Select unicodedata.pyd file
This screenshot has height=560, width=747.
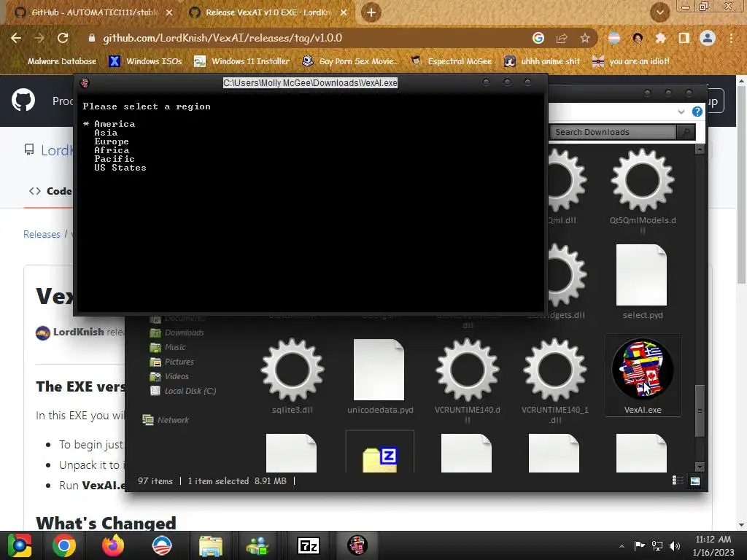coord(380,376)
